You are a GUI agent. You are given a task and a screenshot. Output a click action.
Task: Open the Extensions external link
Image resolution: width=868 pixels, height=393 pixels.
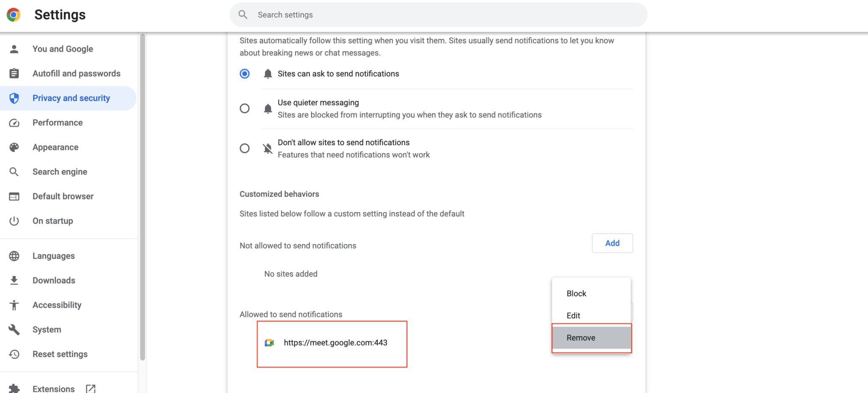pos(90,388)
